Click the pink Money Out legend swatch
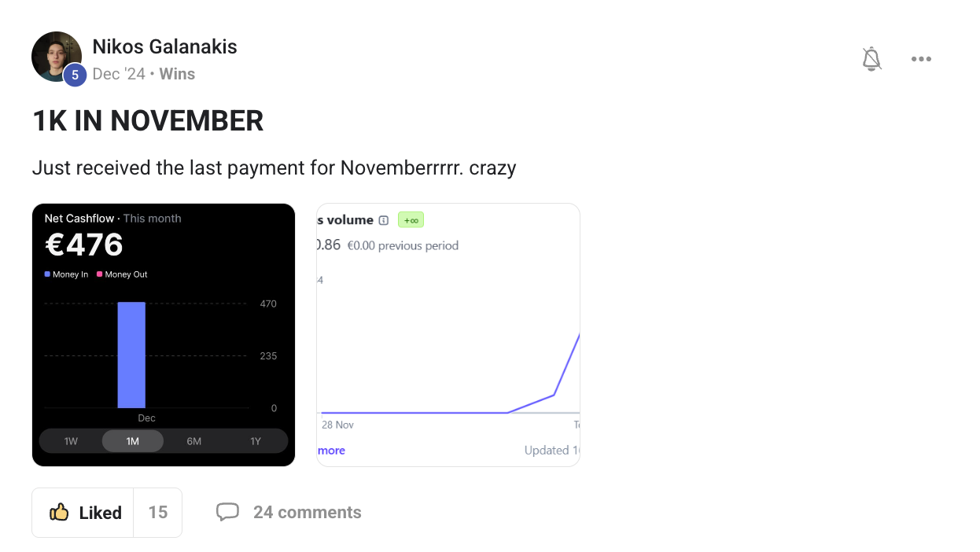 pos(100,274)
